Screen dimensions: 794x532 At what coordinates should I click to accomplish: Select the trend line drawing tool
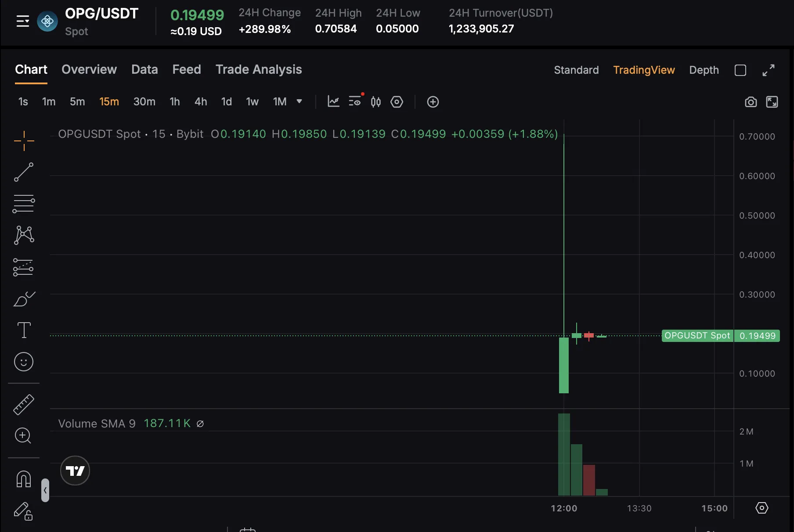click(24, 172)
